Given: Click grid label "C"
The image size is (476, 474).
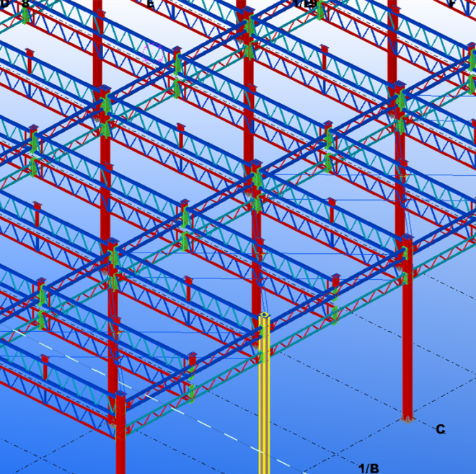Looking at the screenshot, I should [441, 429].
